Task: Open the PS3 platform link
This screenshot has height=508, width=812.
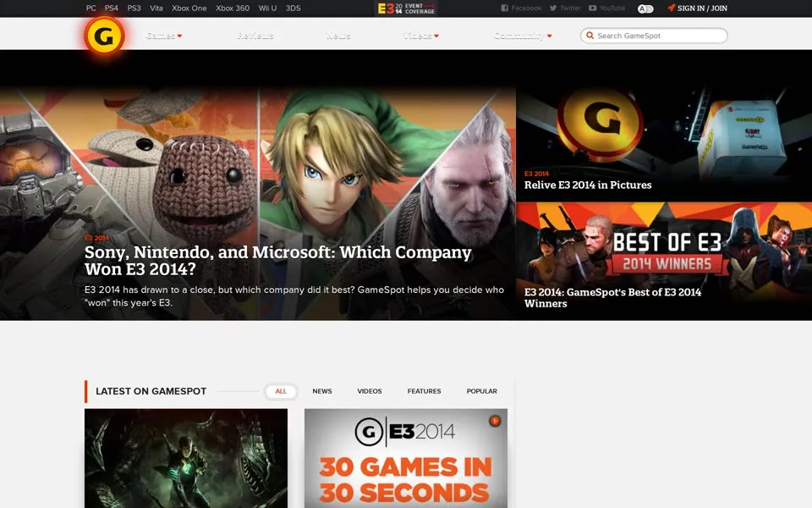Action: click(134, 8)
